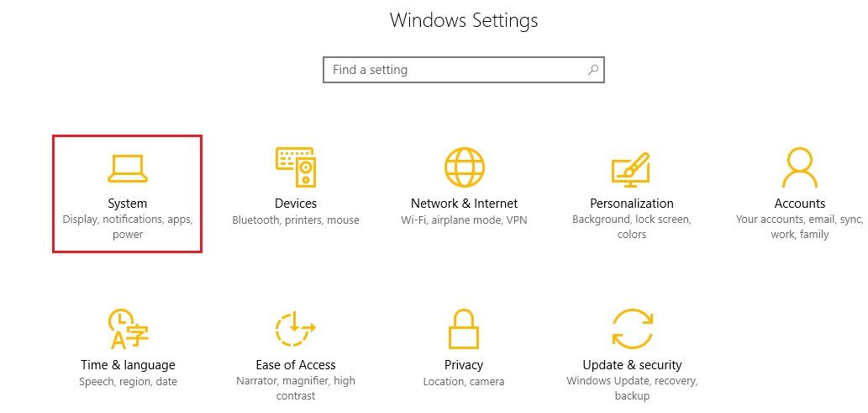Open the Update & security refresh-arrows icon
This screenshot has height=413, width=868.
[x=632, y=329]
